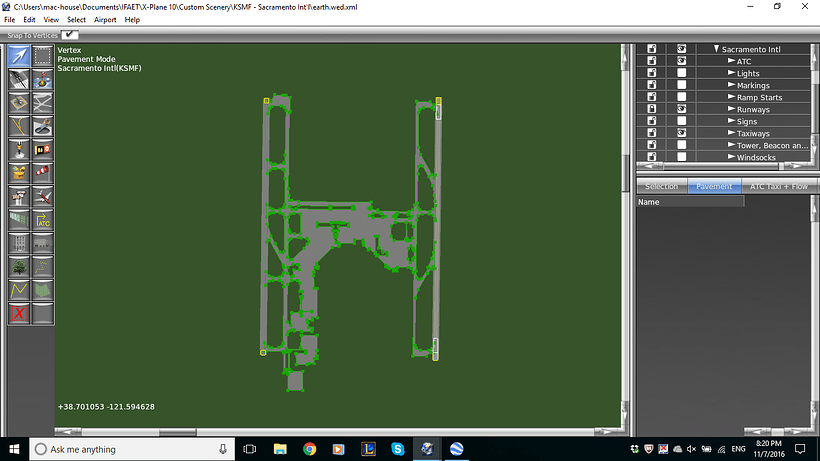The width and height of the screenshot is (820, 461).
Task: Click the Name column header
Action: 690,202
